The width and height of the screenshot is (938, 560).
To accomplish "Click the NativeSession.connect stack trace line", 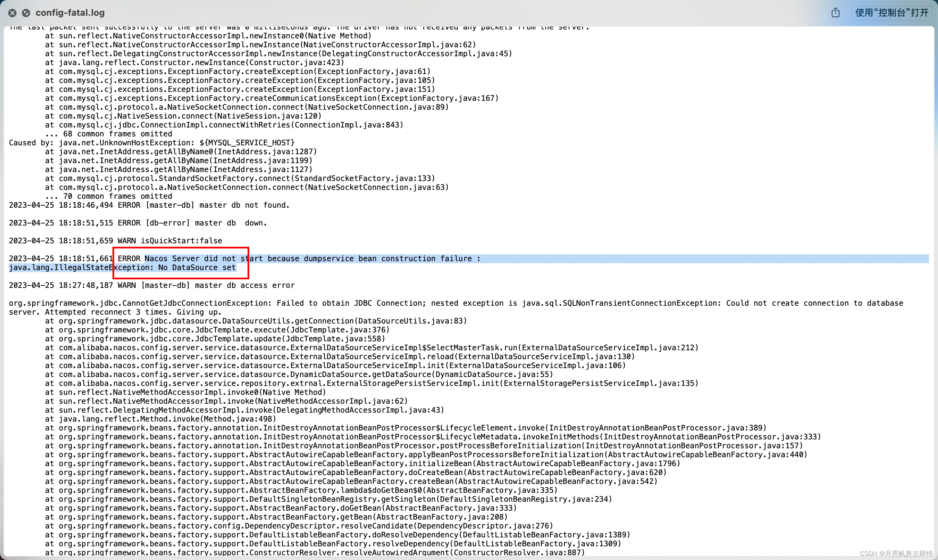I will 183,116.
